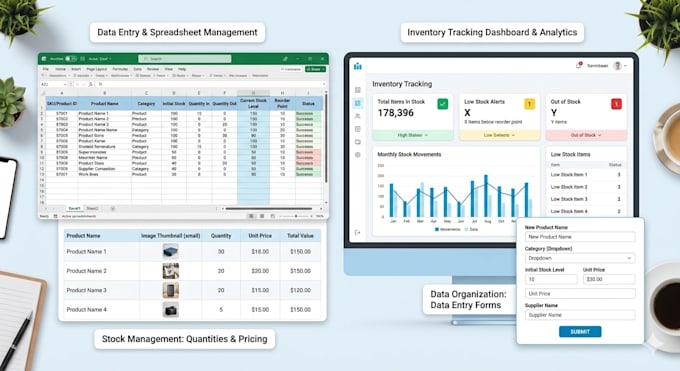Click the red alert icon on Out of Stock

[616, 104]
